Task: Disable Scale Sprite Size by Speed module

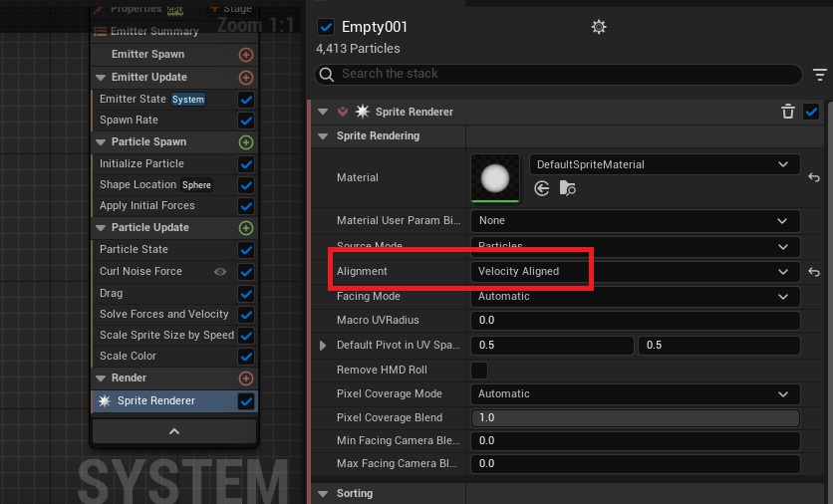Action: point(246,336)
